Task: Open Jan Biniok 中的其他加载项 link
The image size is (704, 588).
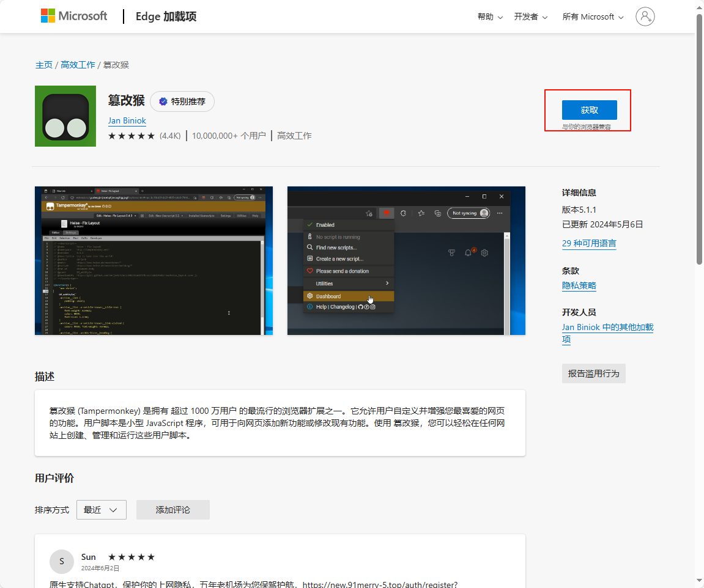Action: point(607,333)
